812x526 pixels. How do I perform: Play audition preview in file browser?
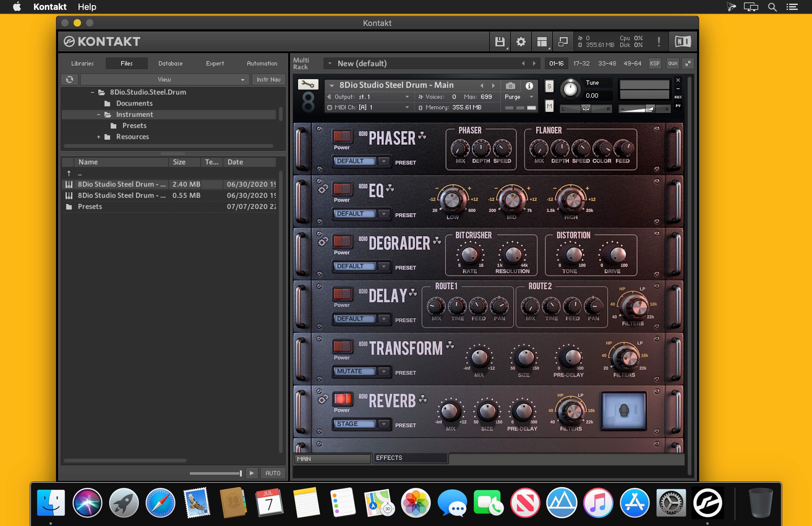[252, 473]
